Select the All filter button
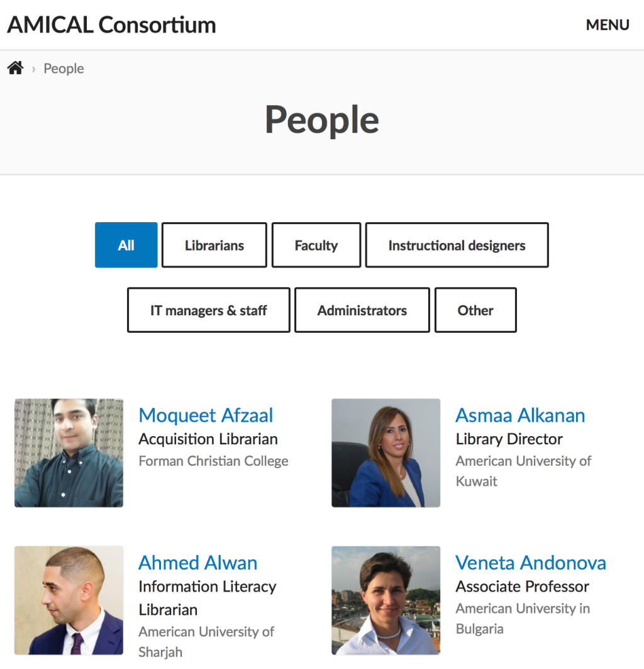Screen dimensions: 644x669 point(126,245)
